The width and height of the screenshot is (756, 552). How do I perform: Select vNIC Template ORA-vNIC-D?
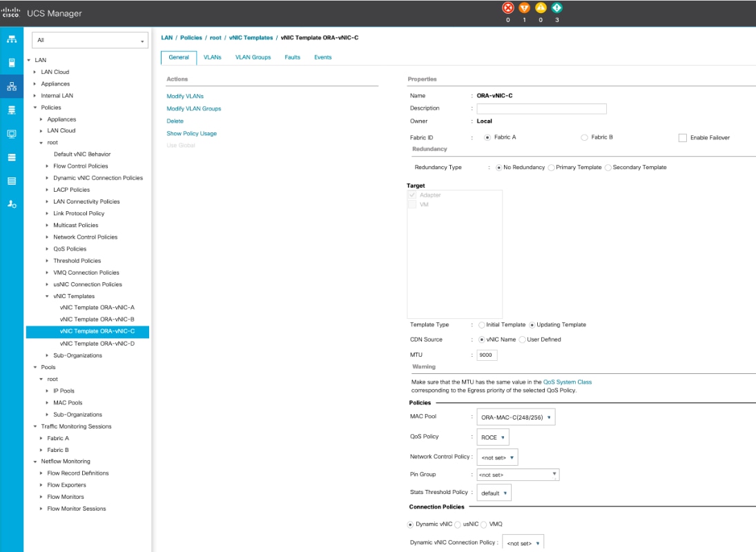[97, 344]
